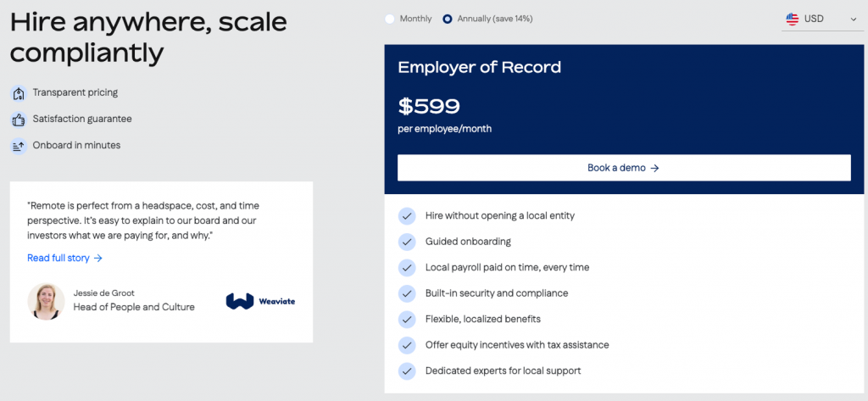Image resolution: width=868 pixels, height=401 pixels.
Task: Click checkmark beside Built-in security and compliance
Action: coord(407,293)
